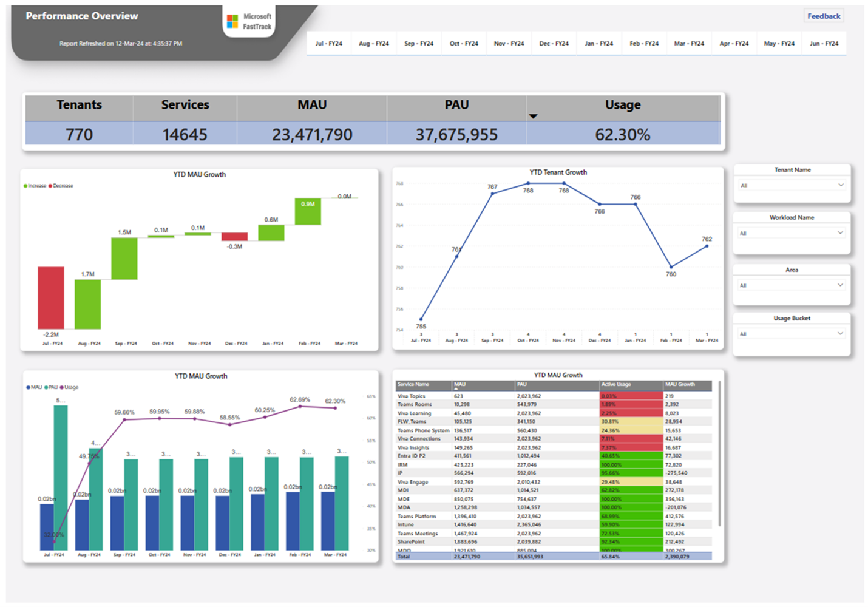Click the Entra ID P2 row
Viewport: 868px width, 607px height.
coord(554,456)
